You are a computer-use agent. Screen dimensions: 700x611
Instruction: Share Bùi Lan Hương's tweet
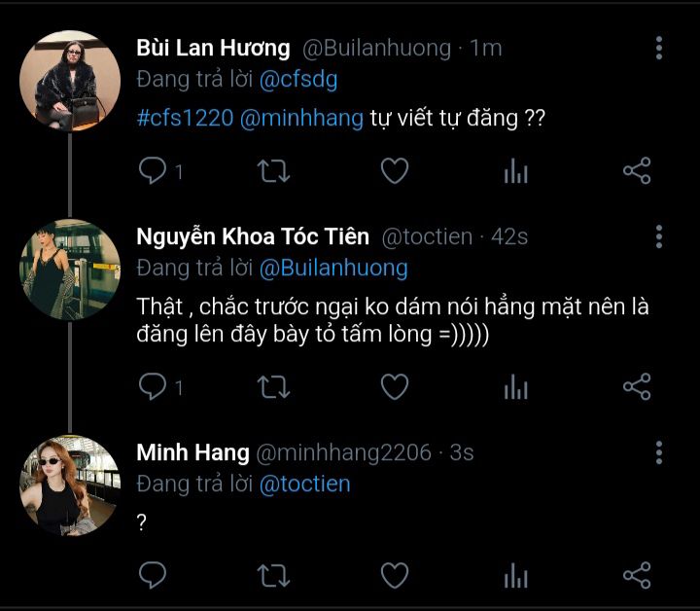tap(636, 172)
